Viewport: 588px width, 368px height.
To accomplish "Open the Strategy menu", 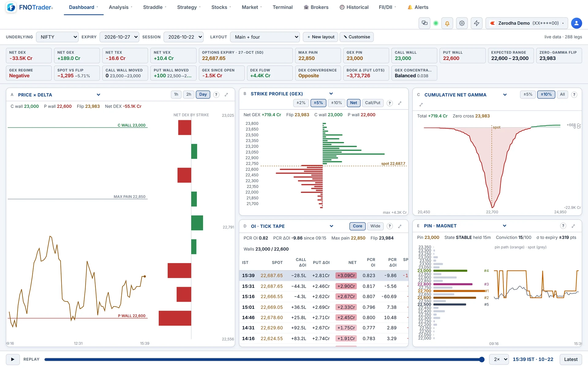I will (189, 7).
